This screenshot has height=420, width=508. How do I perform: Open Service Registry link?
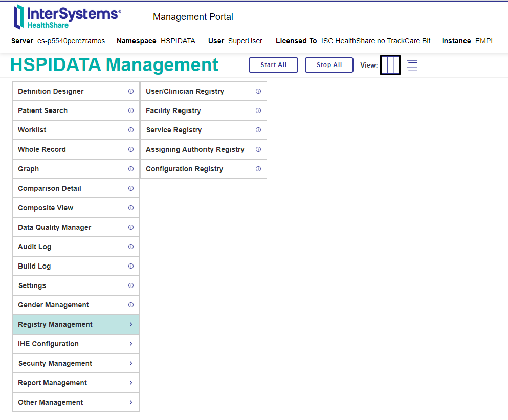coord(204,130)
